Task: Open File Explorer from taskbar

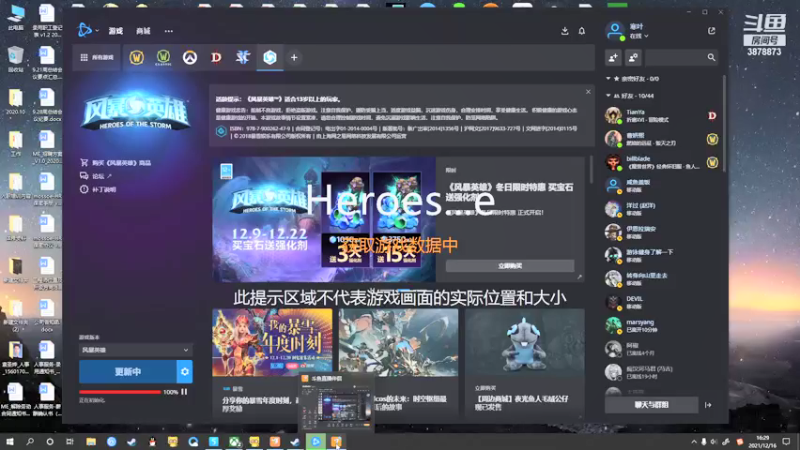Action: (91, 442)
